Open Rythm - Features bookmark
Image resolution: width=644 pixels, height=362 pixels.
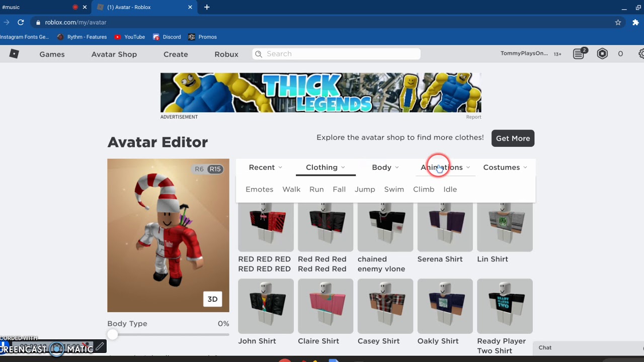82,37
